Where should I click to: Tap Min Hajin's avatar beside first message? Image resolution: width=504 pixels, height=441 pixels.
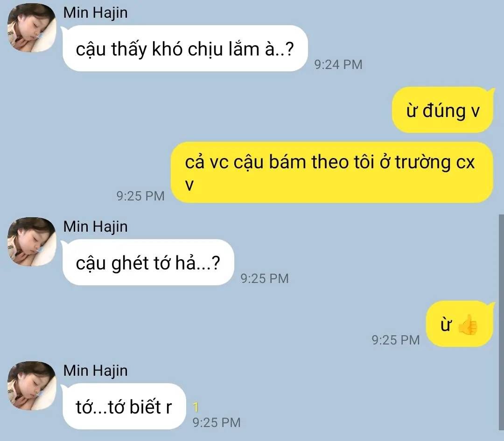click(32, 28)
